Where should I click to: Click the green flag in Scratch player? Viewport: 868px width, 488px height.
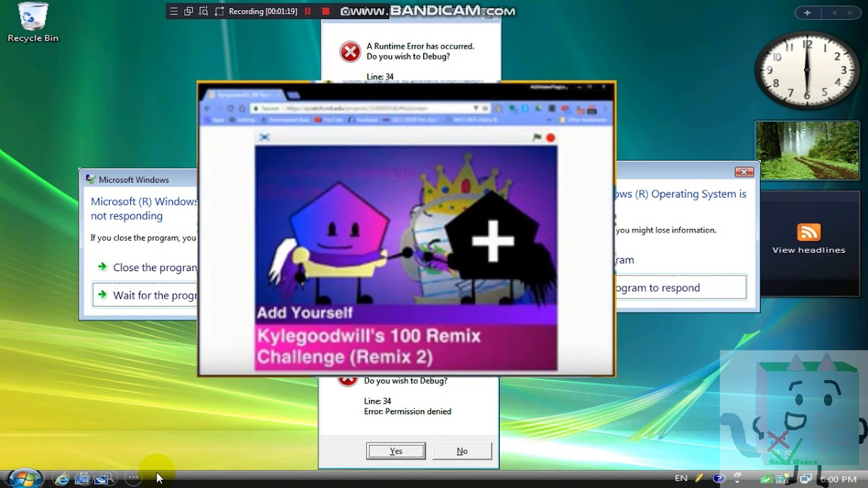coord(537,138)
